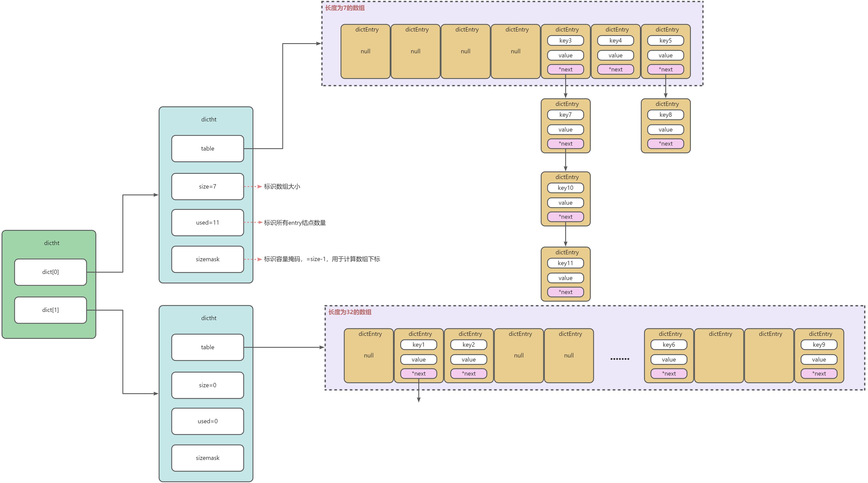Select the key10 node

565,188
